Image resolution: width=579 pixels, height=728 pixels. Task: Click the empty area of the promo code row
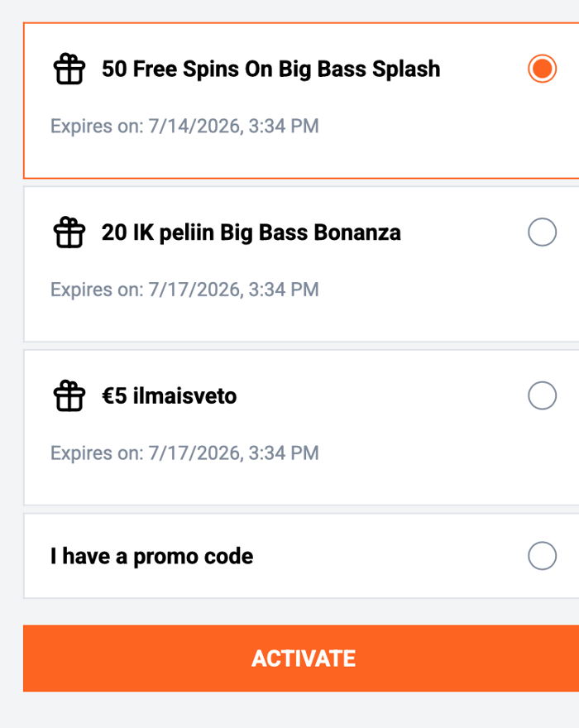coord(390,556)
